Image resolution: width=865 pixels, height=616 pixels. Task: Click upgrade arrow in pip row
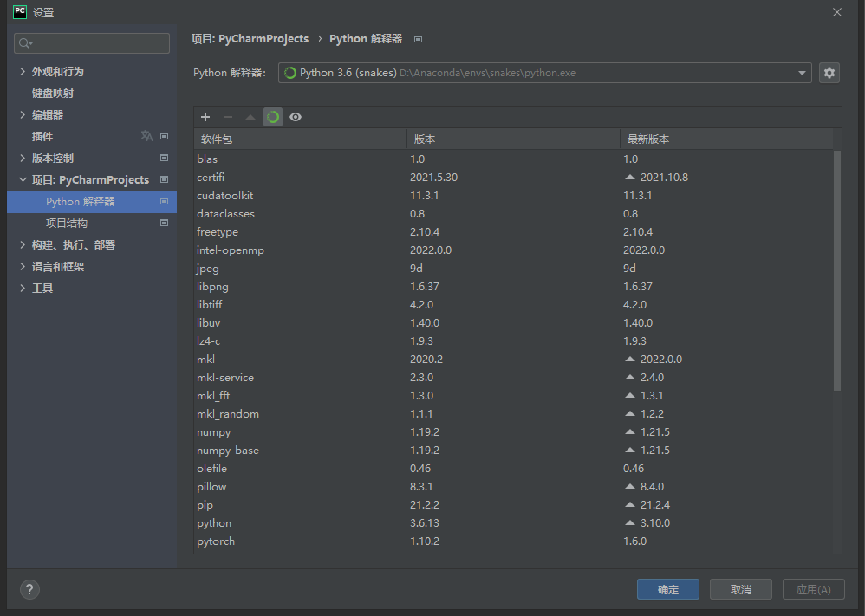630,504
